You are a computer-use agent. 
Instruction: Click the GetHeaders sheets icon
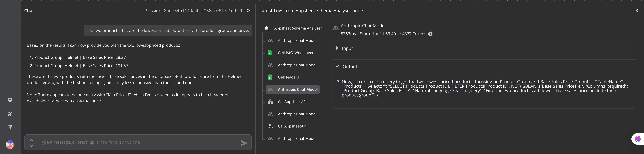tap(270, 77)
